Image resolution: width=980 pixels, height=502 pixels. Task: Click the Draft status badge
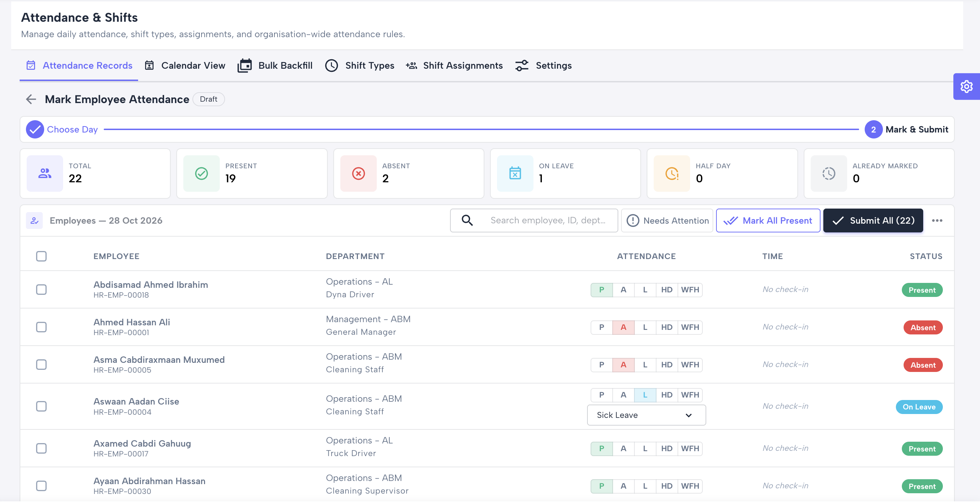pyautogui.click(x=209, y=99)
